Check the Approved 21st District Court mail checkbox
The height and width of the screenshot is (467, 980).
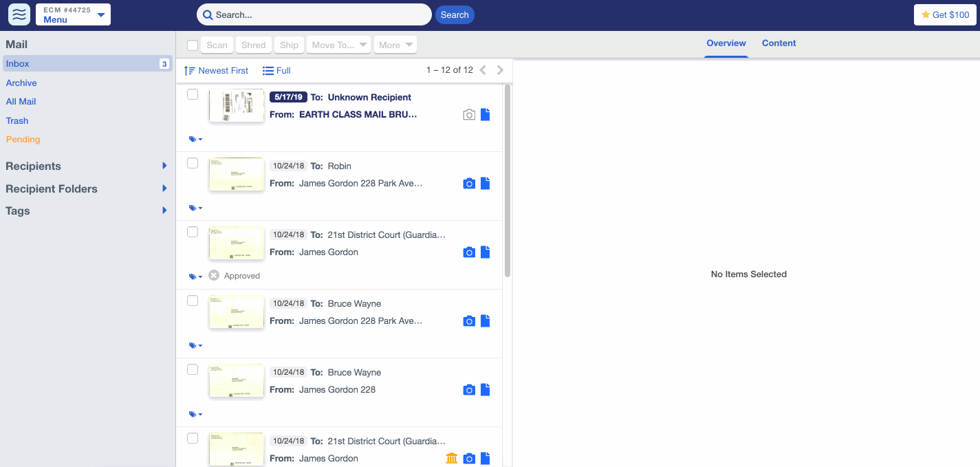tap(193, 232)
